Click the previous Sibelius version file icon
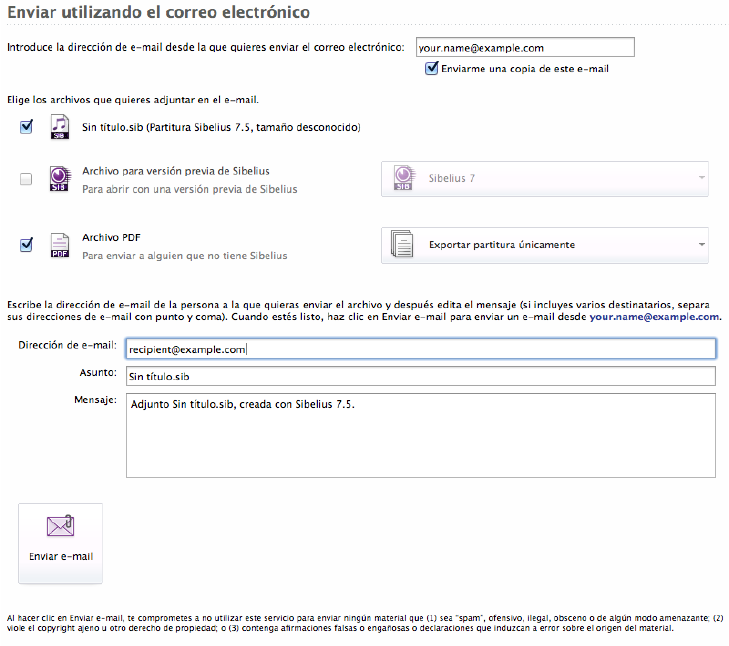 point(59,179)
